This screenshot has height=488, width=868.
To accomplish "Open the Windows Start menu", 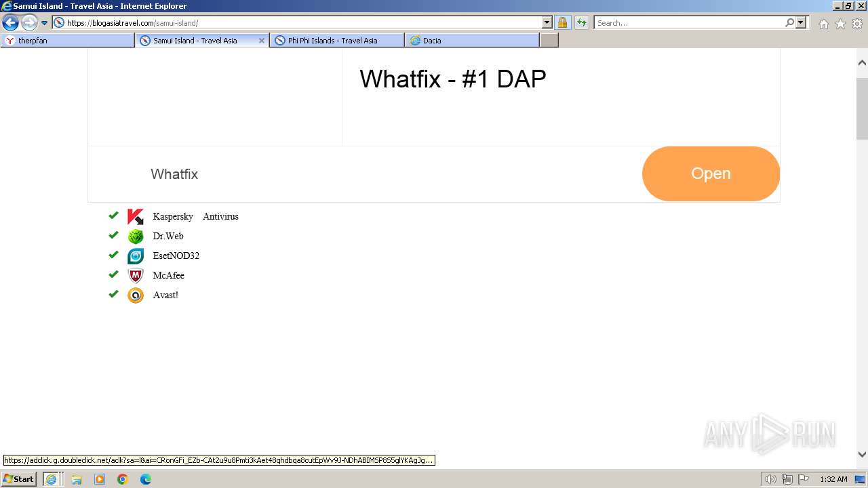I will 19,479.
